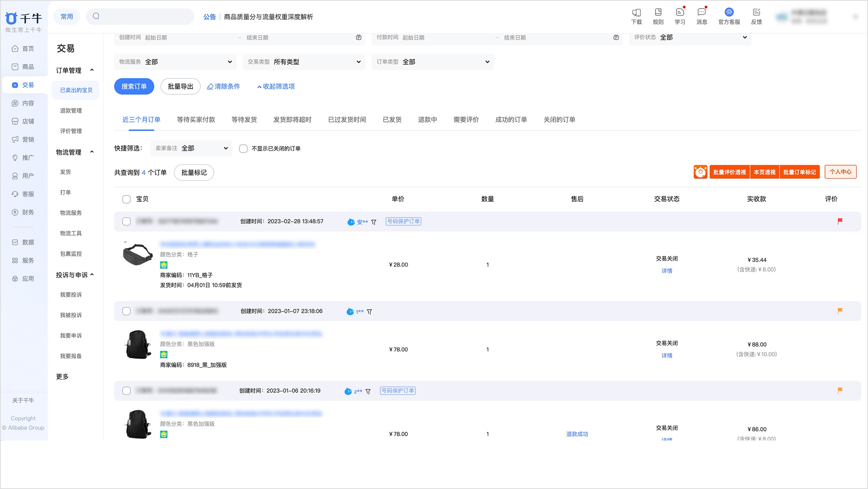
Task: Select the 2023-01-07 order checkbox
Action: click(x=126, y=311)
